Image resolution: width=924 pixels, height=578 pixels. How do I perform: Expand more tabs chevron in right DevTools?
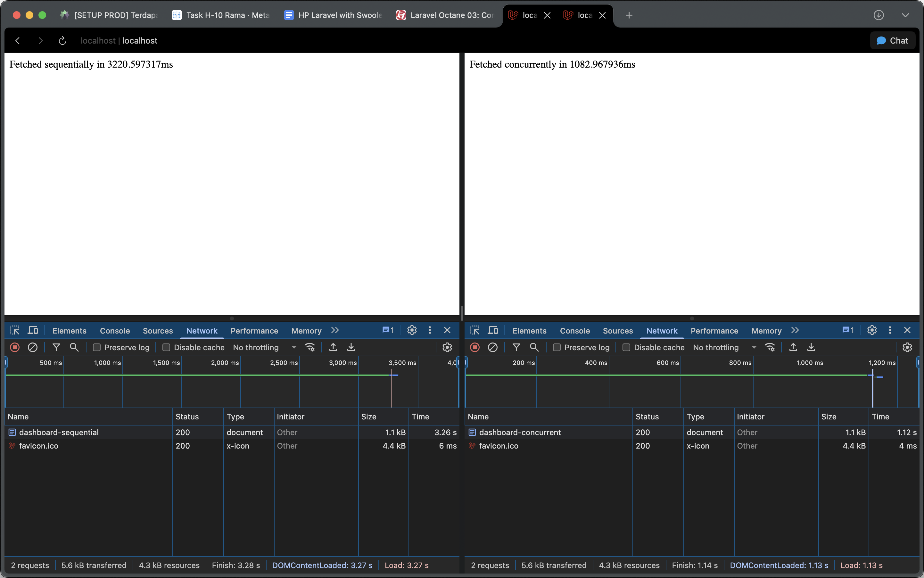pyautogui.click(x=795, y=330)
